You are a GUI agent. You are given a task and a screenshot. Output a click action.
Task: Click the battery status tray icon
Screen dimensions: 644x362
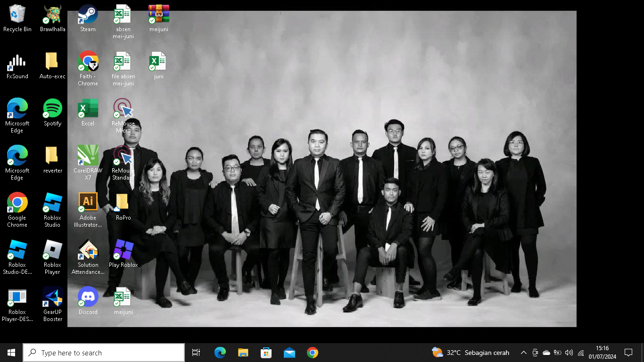(558, 353)
